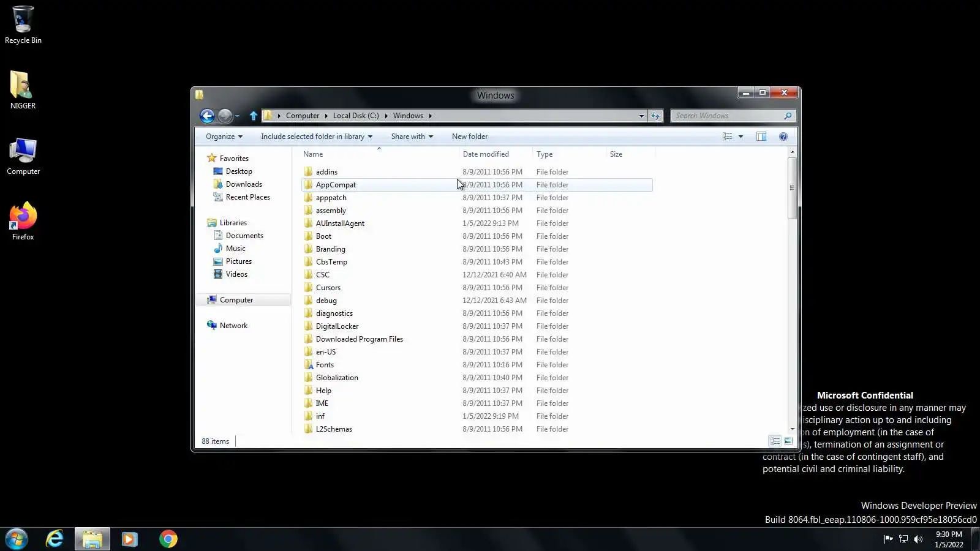Viewport: 980px width, 551px height.
Task: Select the Computer icon on the desktop
Action: [x=23, y=157]
